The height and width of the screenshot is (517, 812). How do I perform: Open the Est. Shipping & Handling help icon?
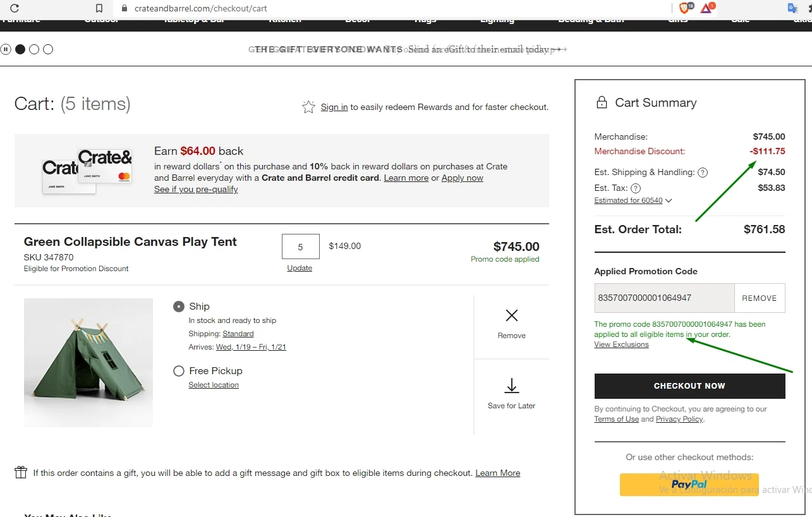[x=702, y=173]
